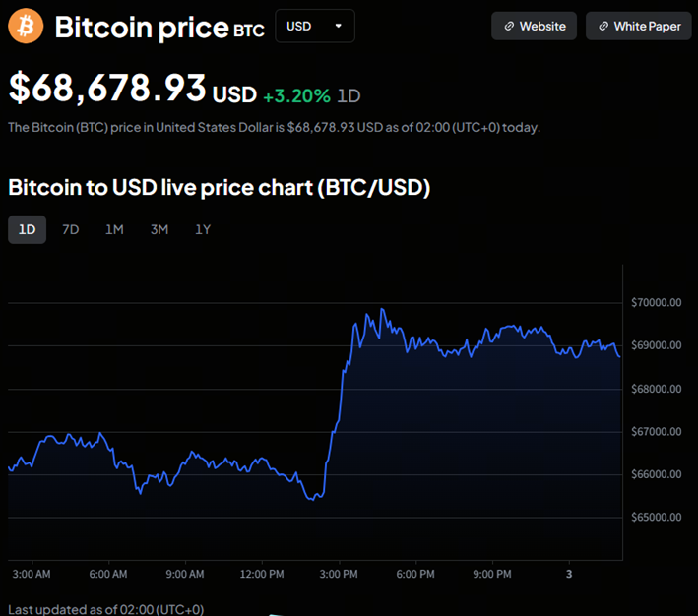Select the 1Y time range
This screenshot has height=616, width=698.
203,229
